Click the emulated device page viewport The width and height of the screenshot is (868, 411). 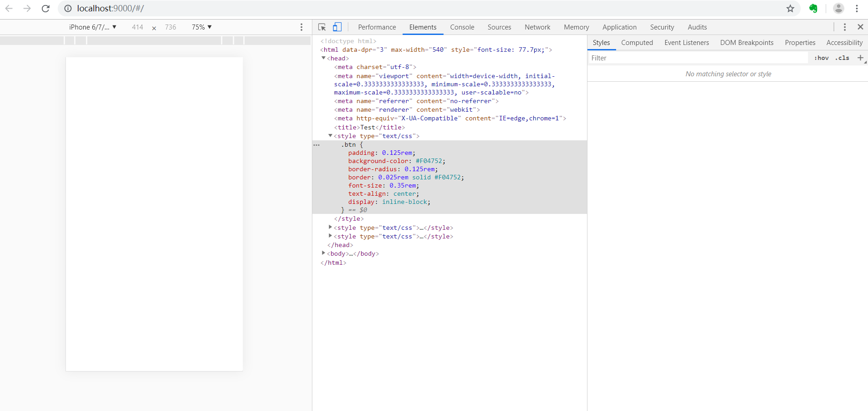pos(154,214)
